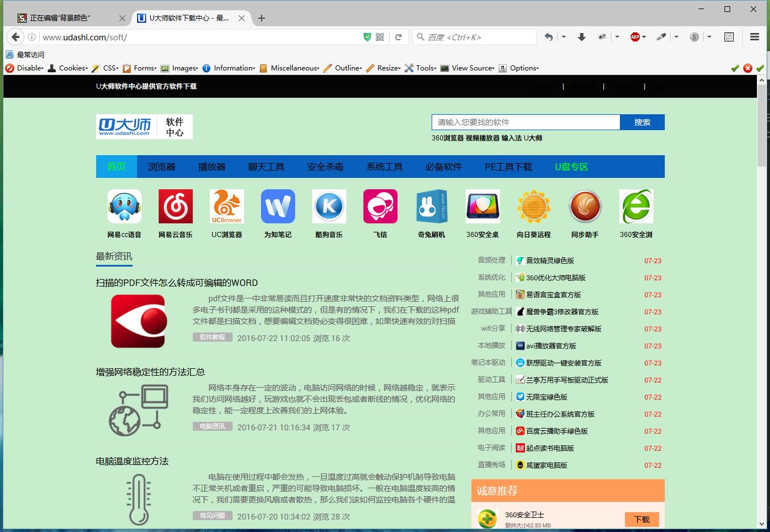Click the vertical page scrollbar thumb
The height and width of the screenshot is (532, 770).
pos(761,125)
